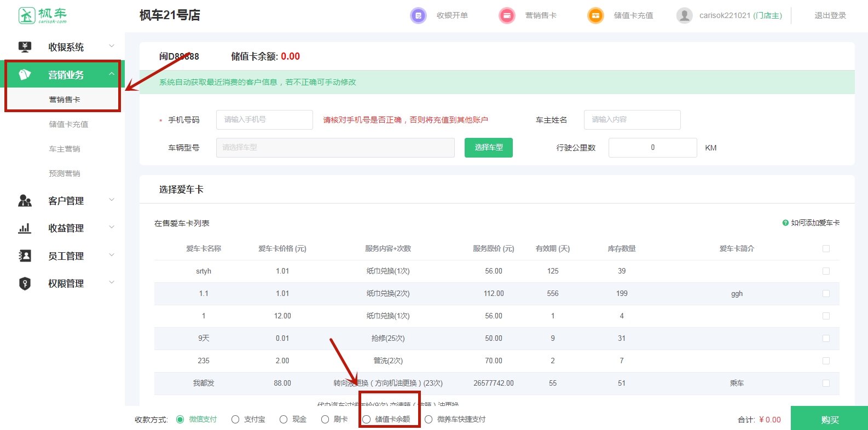
Task: Choose 支付宝 as the payment method
Action: tap(235, 420)
